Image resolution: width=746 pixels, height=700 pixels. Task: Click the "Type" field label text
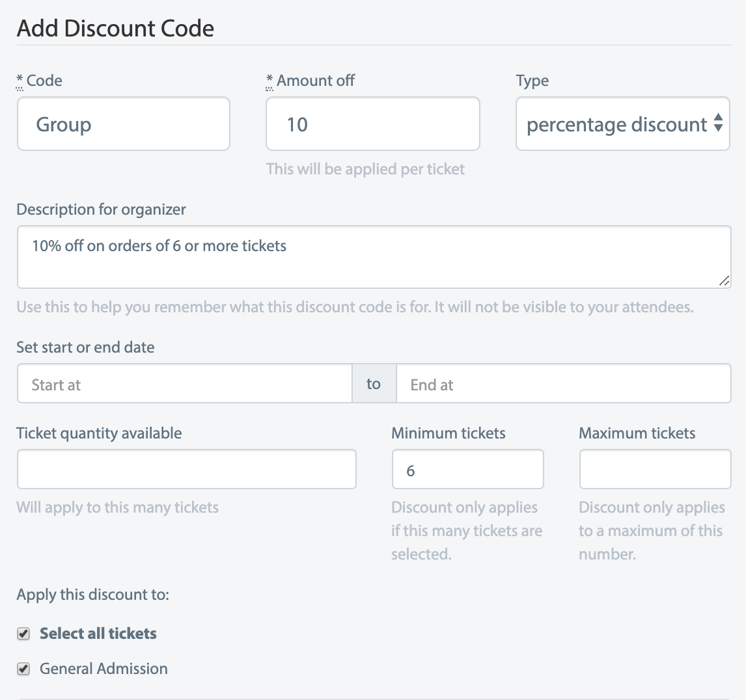[532, 81]
